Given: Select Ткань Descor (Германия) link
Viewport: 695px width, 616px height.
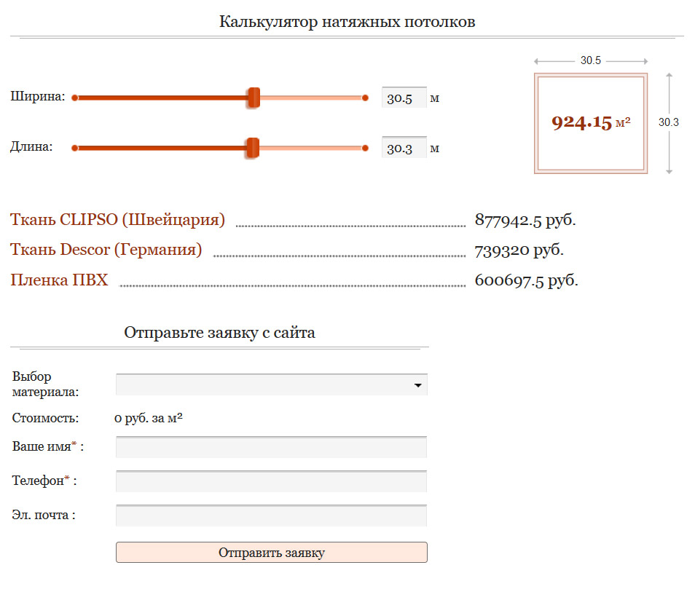Looking at the screenshot, I should coord(106,250).
